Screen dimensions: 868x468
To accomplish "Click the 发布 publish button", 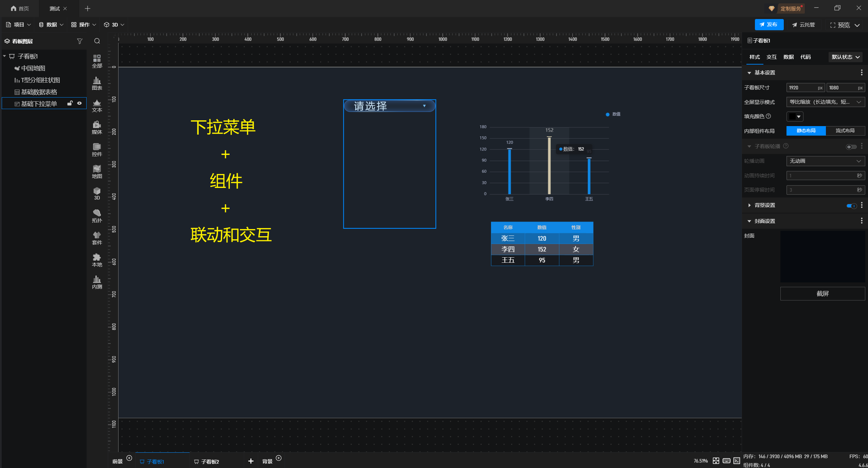I will 769,24.
